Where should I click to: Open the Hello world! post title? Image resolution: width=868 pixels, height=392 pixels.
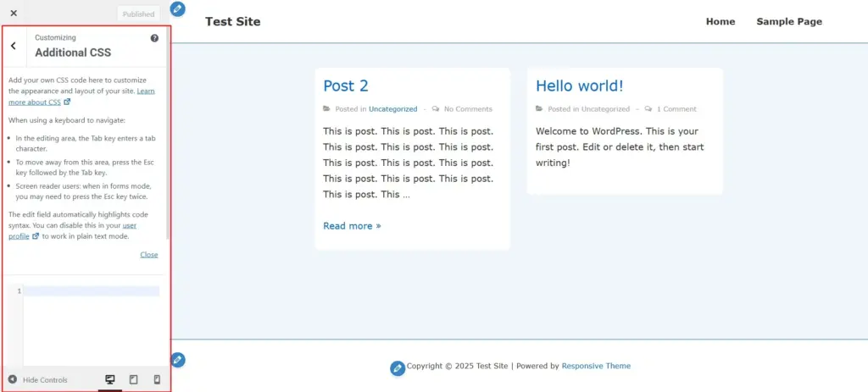tap(580, 86)
